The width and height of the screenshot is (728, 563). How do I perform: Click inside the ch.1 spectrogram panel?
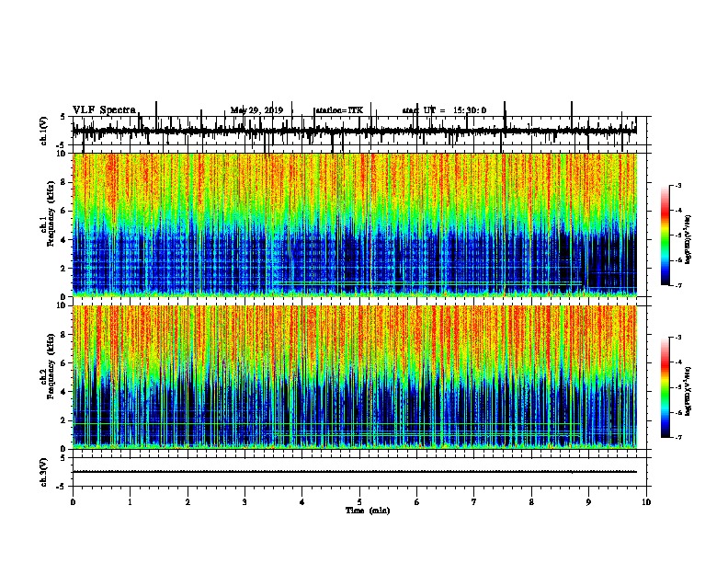[355, 224]
